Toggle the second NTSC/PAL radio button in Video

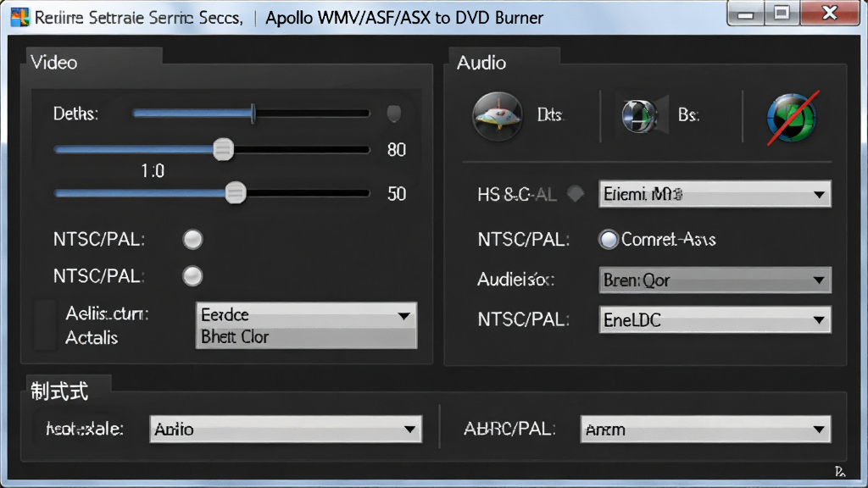click(192, 276)
